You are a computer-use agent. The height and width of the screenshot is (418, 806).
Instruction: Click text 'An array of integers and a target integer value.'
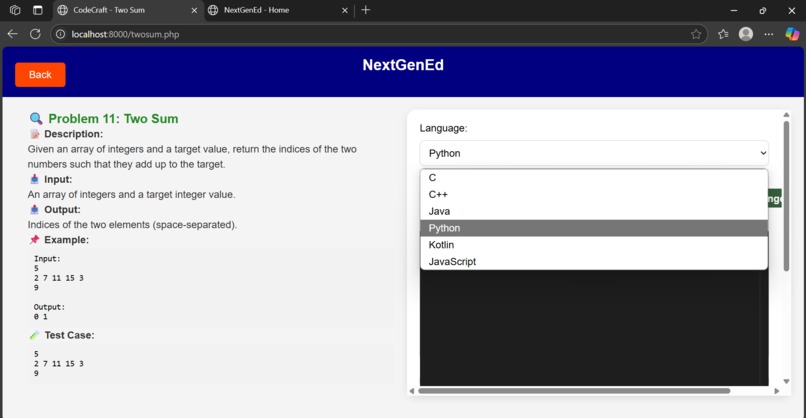(131, 194)
